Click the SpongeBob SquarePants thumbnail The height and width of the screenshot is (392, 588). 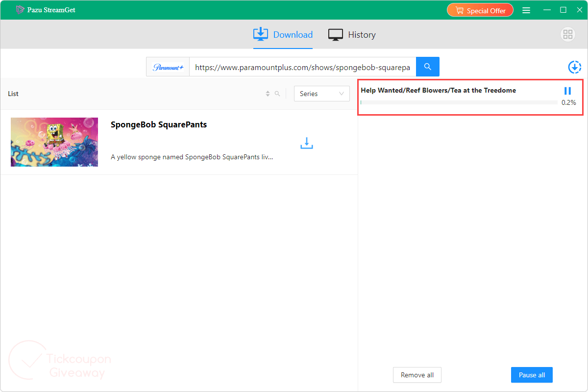tap(54, 142)
